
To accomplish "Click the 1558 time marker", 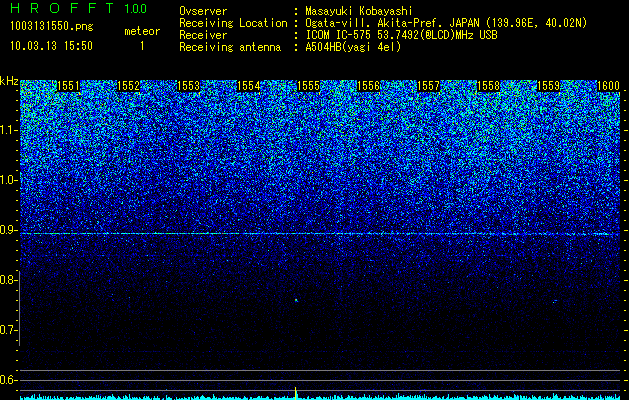I will point(489,86).
